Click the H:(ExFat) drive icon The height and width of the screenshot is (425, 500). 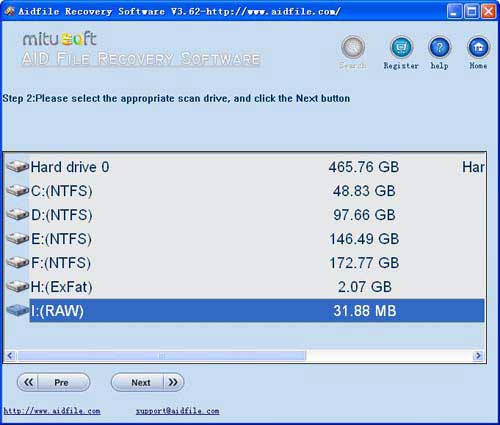(x=18, y=286)
